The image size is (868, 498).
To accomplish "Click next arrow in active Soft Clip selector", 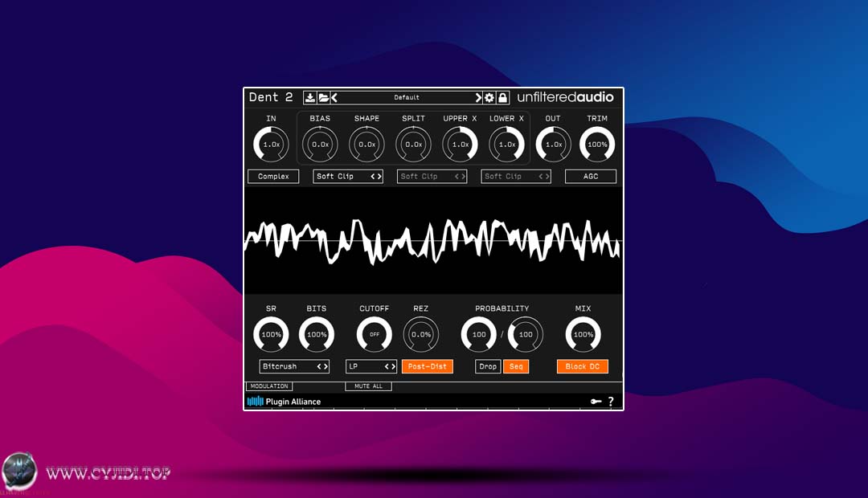I will coord(379,177).
